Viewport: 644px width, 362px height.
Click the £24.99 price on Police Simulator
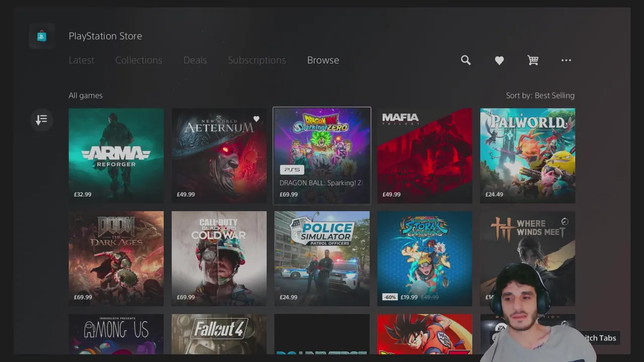tap(288, 297)
